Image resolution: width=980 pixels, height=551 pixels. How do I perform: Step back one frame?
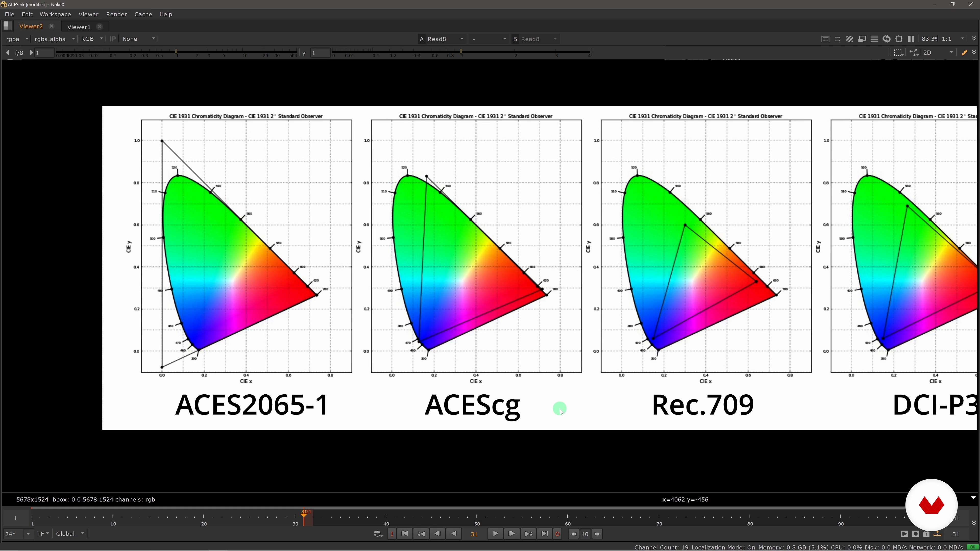pyautogui.click(x=437, y=534)
